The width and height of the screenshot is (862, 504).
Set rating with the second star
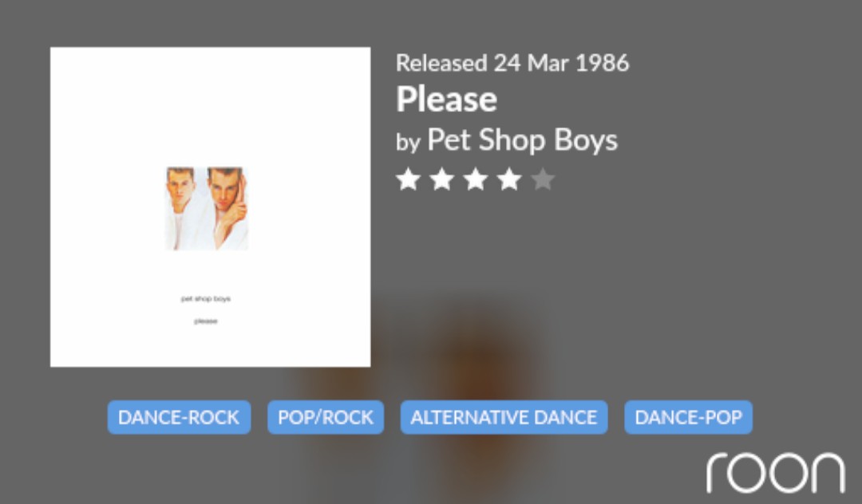(442, 179)
